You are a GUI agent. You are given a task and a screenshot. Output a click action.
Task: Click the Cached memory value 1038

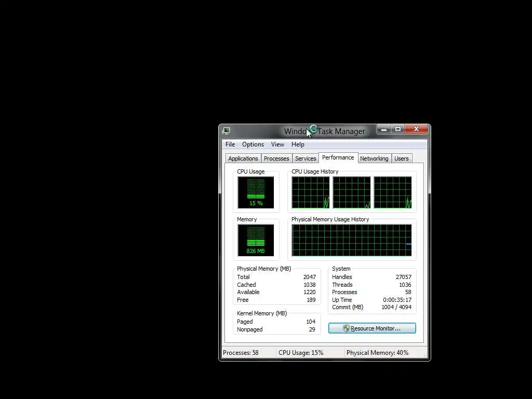click(x=310, y=285)
